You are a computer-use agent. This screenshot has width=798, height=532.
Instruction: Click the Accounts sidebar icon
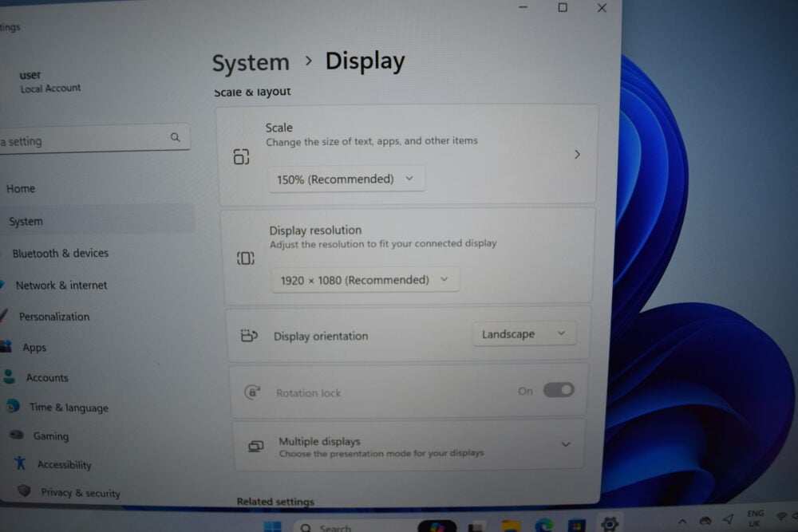[x=9, y=376]
